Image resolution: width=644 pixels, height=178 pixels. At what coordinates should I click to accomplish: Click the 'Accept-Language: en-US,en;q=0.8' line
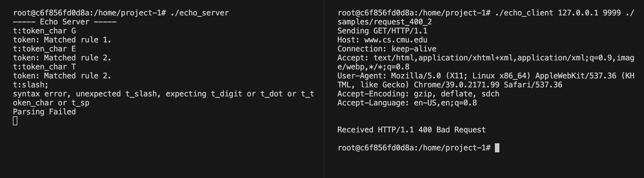coord(407,103)
